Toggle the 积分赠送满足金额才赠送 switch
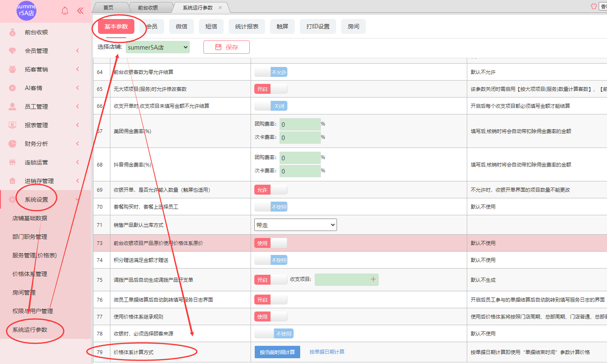This screenshot has width=607, height=364. click(x=271, y=260)
